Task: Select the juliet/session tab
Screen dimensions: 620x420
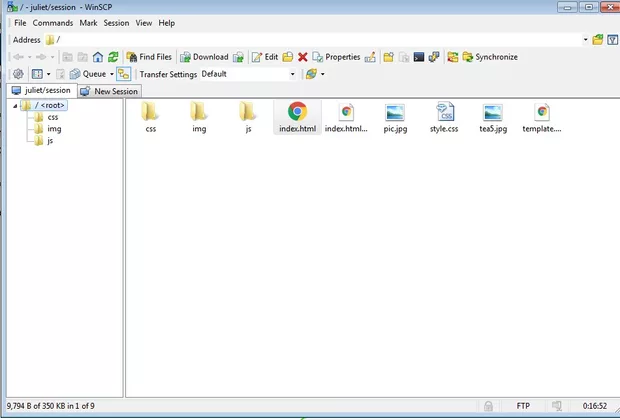Action: click(x=40, y=91)
